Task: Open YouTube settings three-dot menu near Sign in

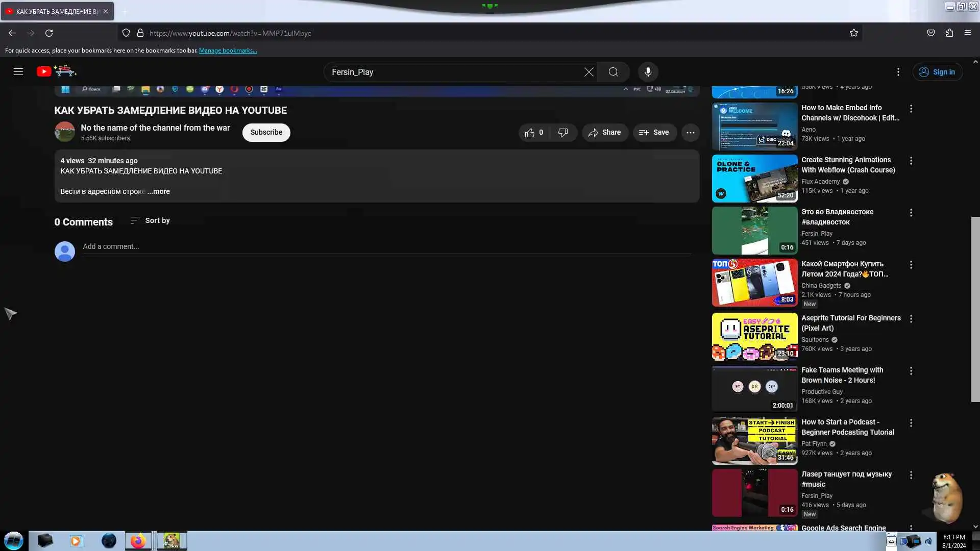Action: (898, 72)
